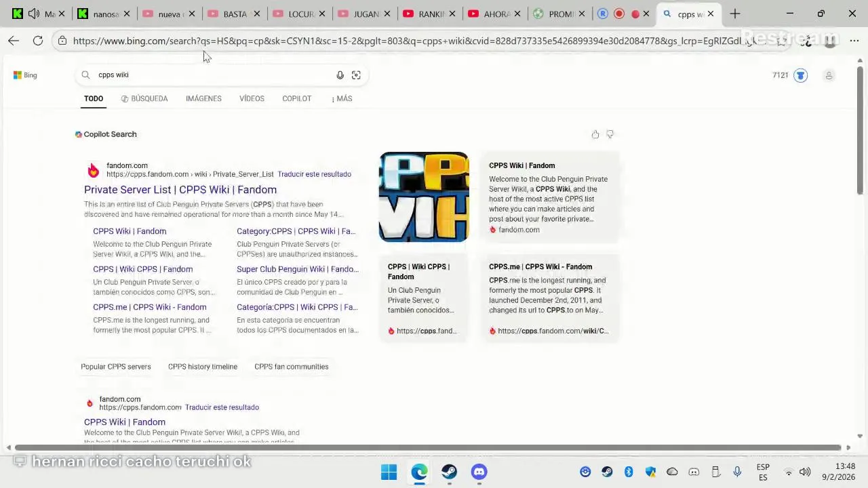This screenshot has height=488, width=868.
Task: Click the microphone tray icon
Action: [737, 472]
